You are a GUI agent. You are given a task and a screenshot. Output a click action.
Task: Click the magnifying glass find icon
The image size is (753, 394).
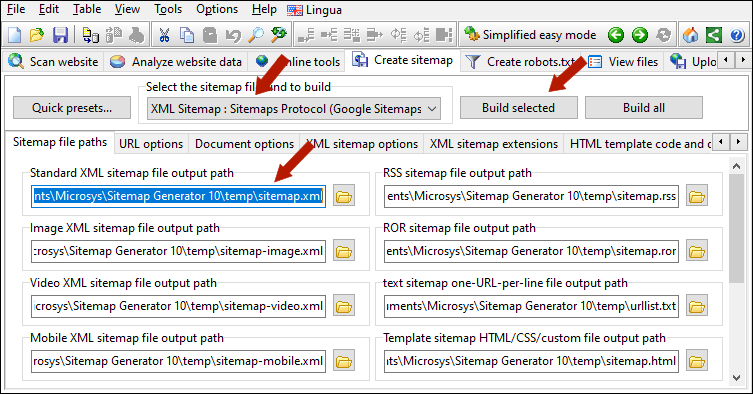pos(256,35)
